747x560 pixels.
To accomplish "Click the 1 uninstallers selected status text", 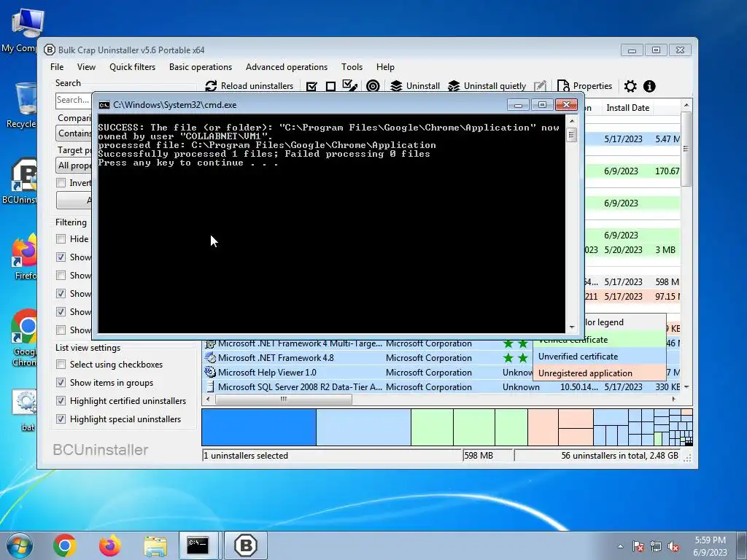I will pos(246,455).
